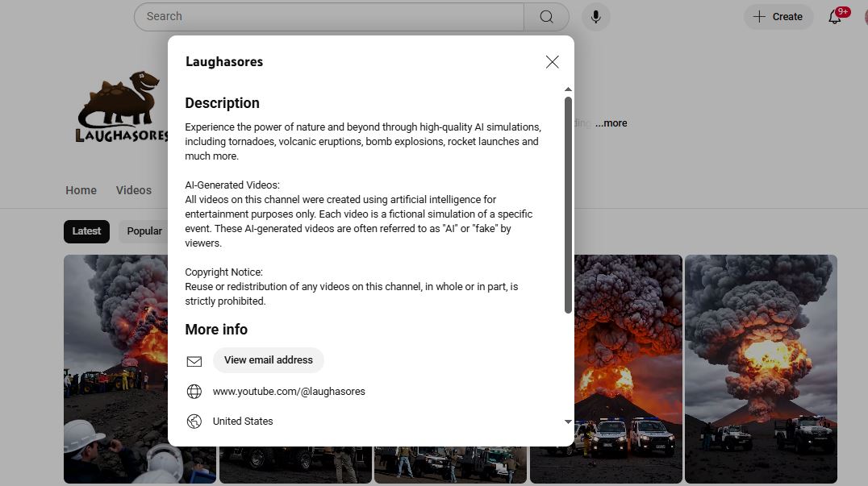The image size is (868, 486).
Task: Open the notifications bell
Action: 835,17
